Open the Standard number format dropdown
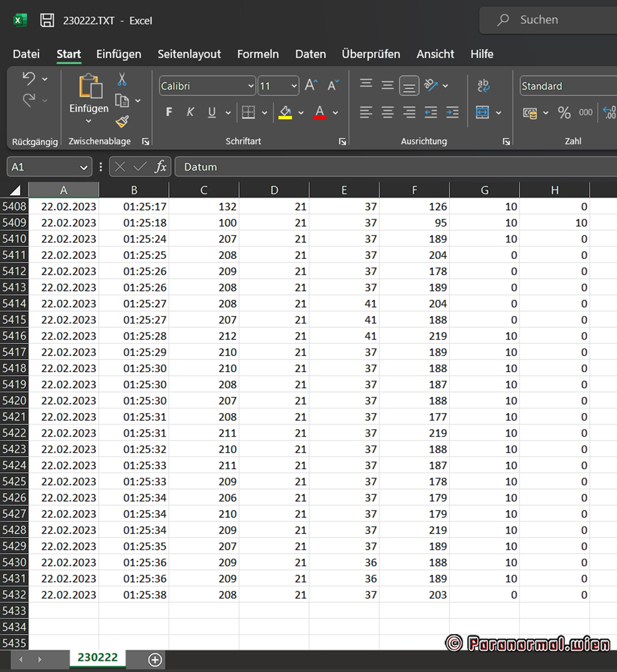Screen dimensions: 617x672 [566, 86]
